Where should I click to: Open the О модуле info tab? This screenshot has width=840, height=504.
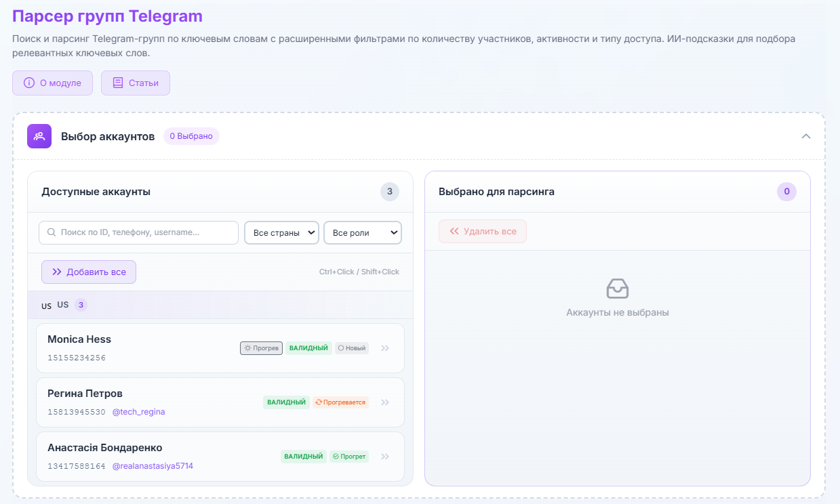coord(52,83)
